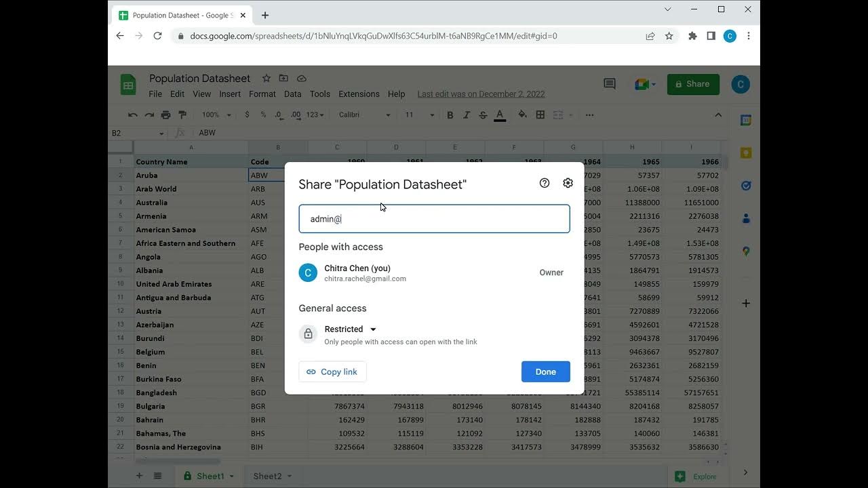Open the all sheets list
The width and height of the screenshot is (868, 488).
pos(157,476)
